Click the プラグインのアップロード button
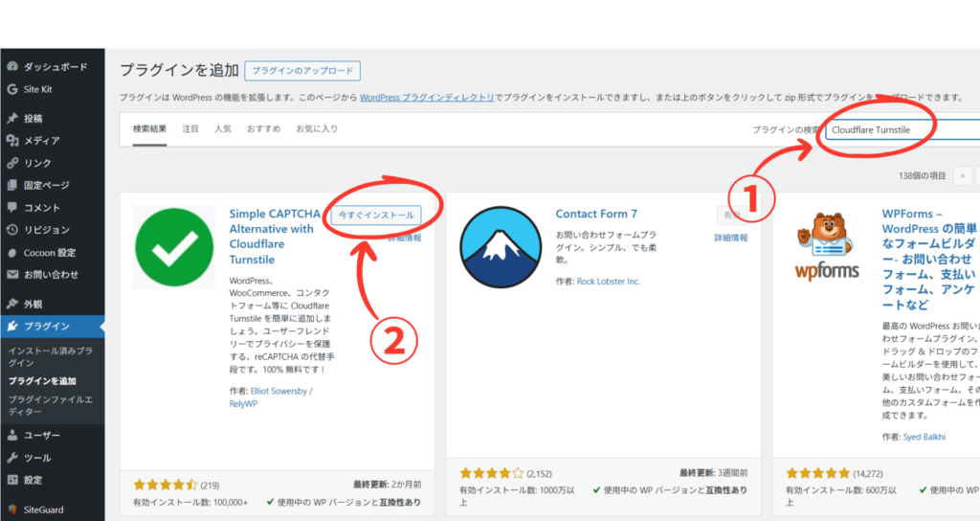Screen dimensions: 980x521 coord(302,71)
